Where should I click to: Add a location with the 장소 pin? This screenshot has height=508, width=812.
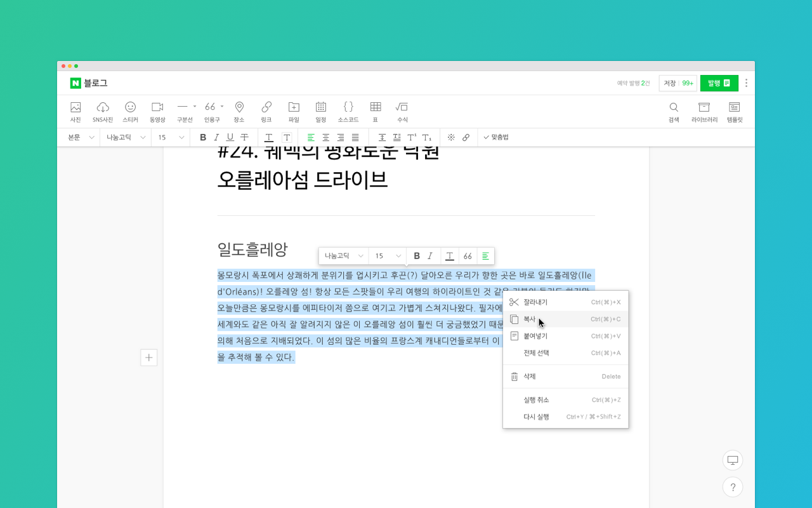tap(239, 112)
